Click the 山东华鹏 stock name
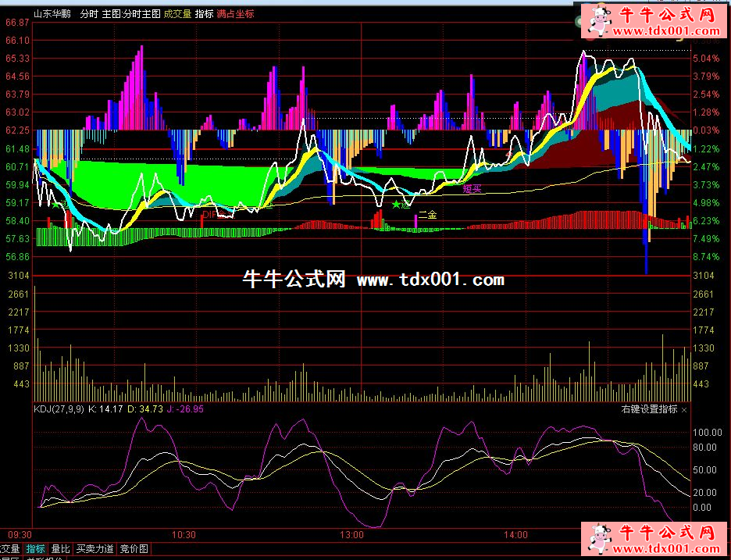This screenshot has height=560, width=731. (52, 14)
